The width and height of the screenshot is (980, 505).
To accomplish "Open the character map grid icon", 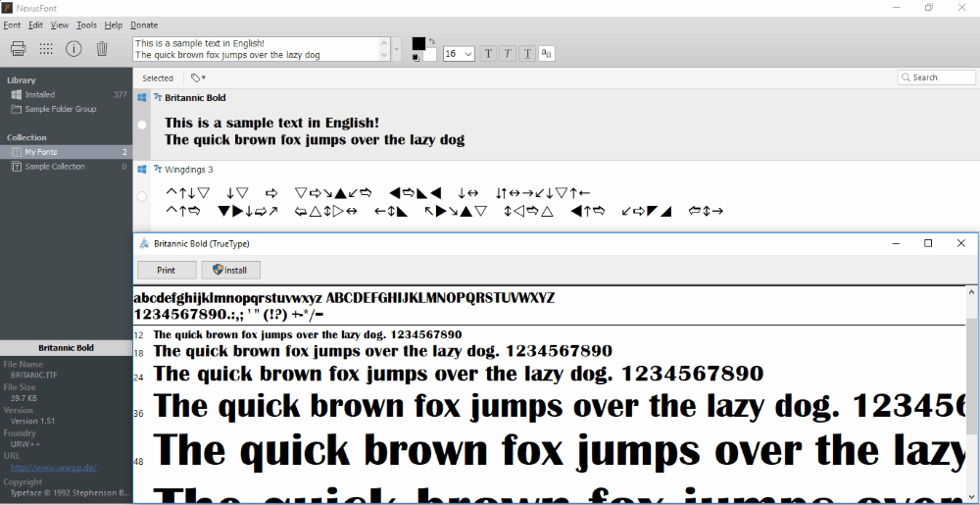I will pyautogui.click(x=46, y=48).
